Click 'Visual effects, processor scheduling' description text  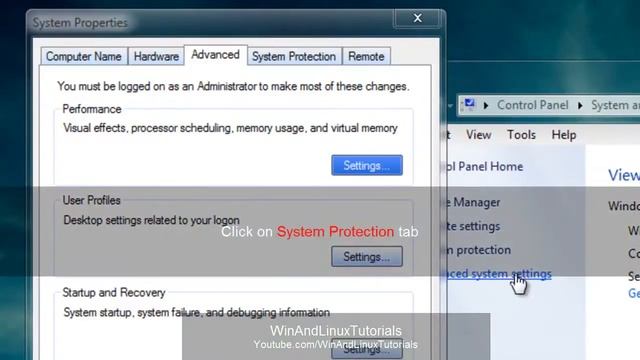[x=230, y=128]
